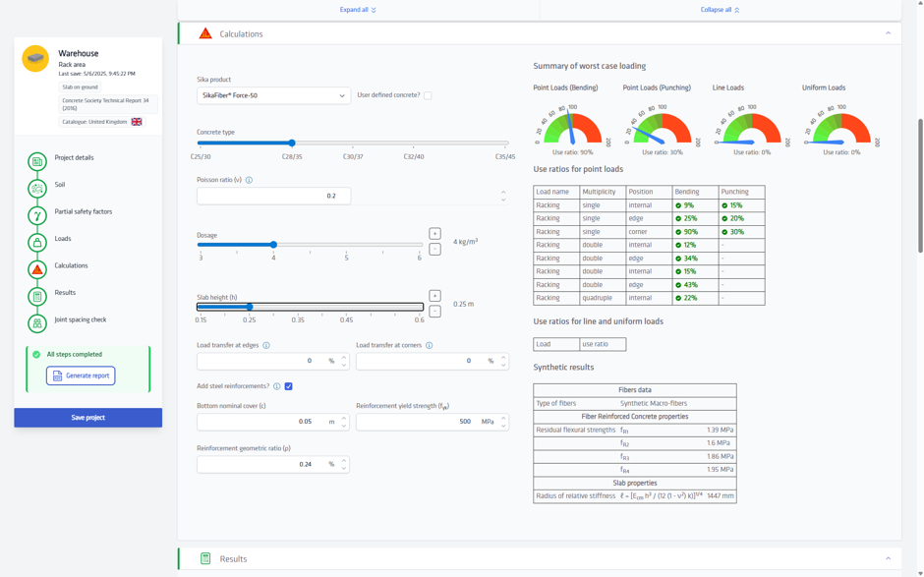This screenshot has height=577, width=924.
Task: Uncheck Add steel reinforcements checkbox
Action: coord(288,386)
